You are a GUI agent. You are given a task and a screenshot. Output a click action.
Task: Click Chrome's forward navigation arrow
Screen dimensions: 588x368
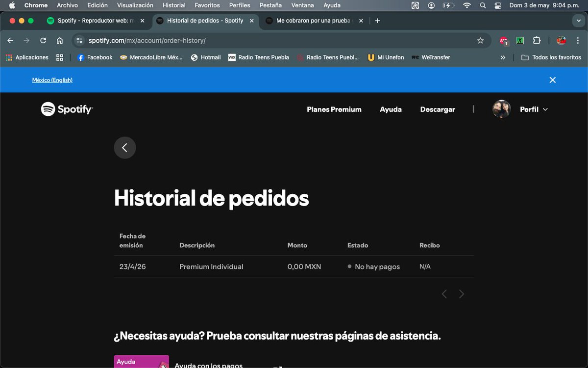point(26,41)
